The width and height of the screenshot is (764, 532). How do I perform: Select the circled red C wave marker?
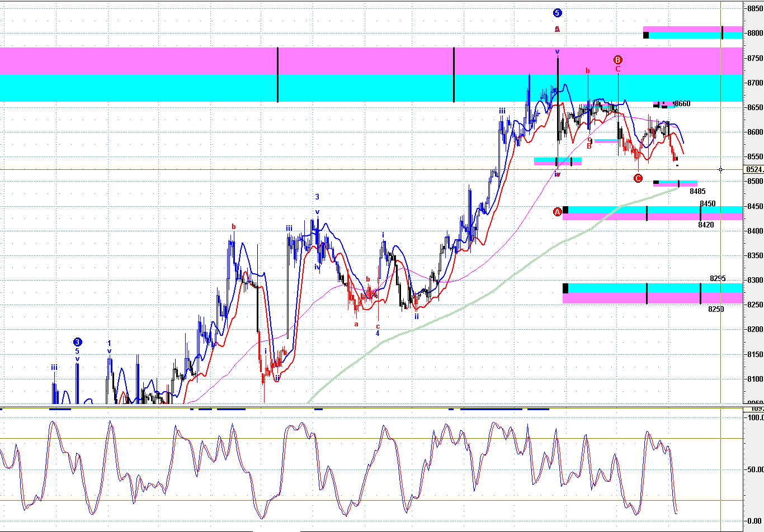(638, 178)
